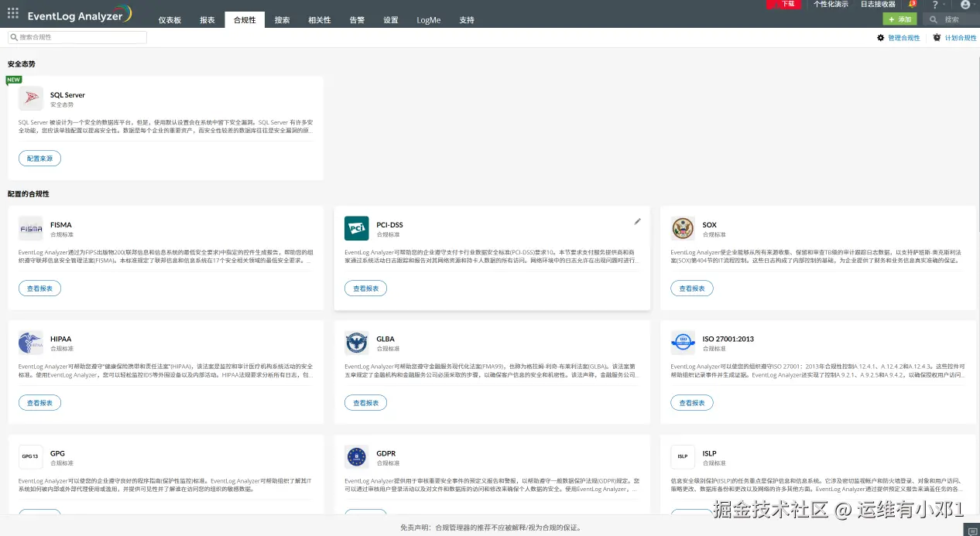Viewport: 980px width, 536px height.
Task: Click the GPG card title
Action: (x=57, y=453)
